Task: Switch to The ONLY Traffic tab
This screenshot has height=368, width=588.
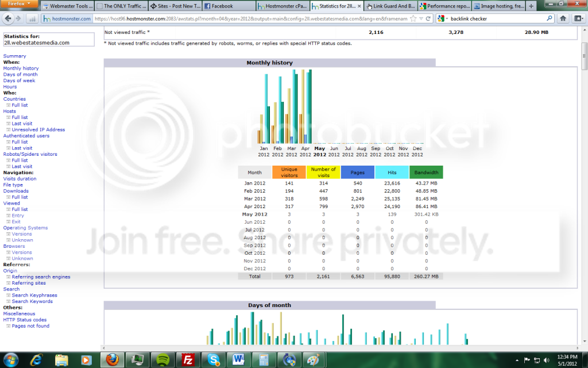Action: point(121,6)
